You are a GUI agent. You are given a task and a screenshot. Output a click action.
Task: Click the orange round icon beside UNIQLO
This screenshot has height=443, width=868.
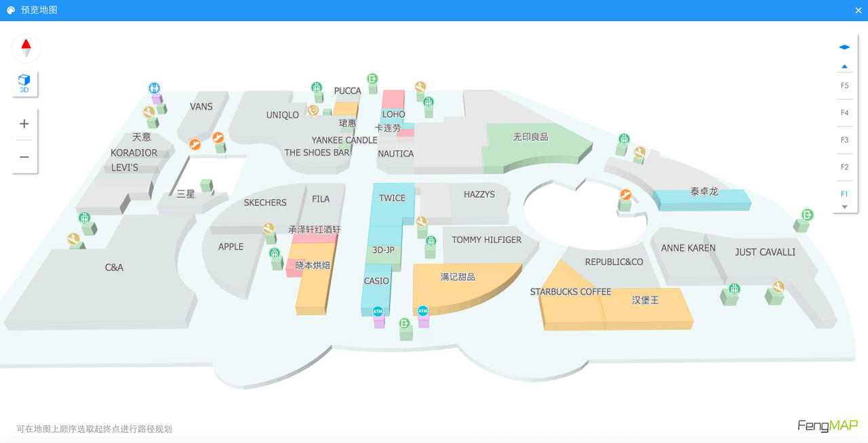tap(313, 110)
